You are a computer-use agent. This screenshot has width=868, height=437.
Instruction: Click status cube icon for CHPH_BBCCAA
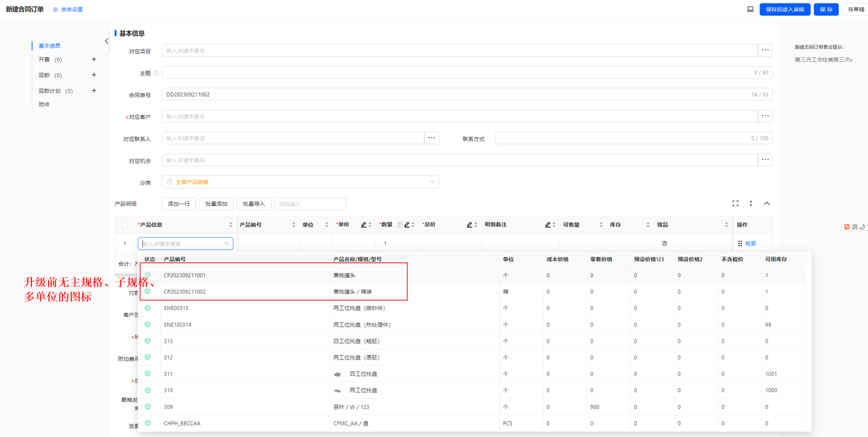coord(148,423)
